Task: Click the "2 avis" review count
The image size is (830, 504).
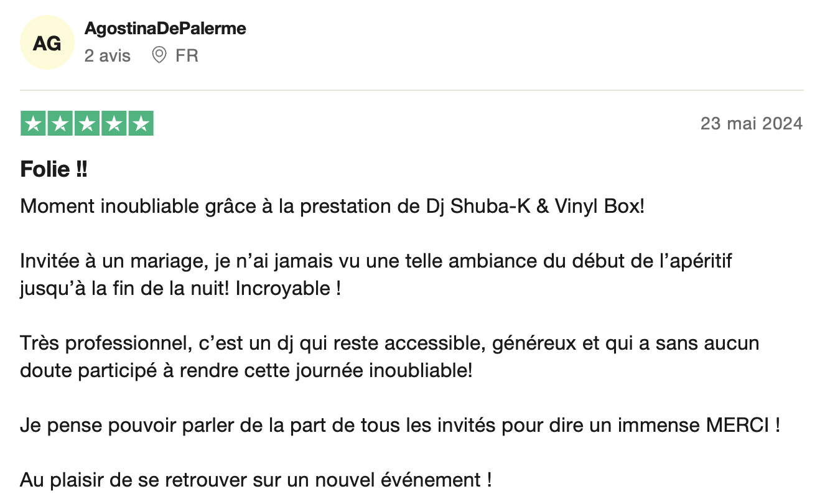Action: [108, 56]
